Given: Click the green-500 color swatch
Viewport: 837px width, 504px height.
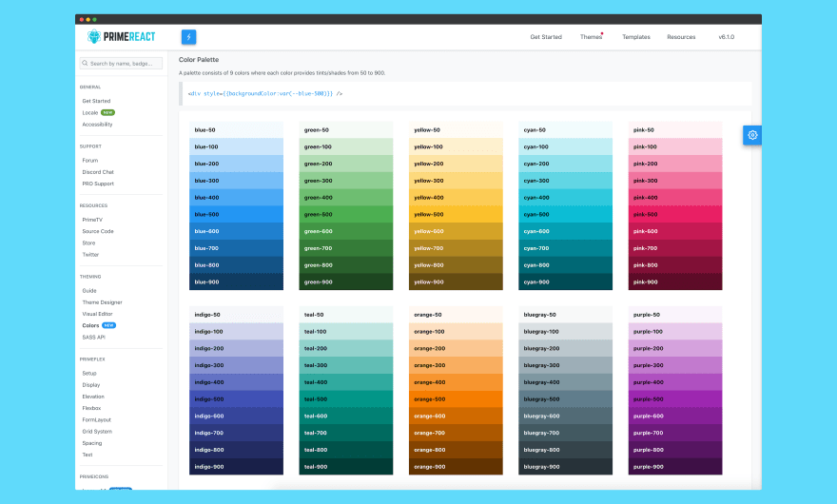Looking at the screenshot, I should point(346,214).
